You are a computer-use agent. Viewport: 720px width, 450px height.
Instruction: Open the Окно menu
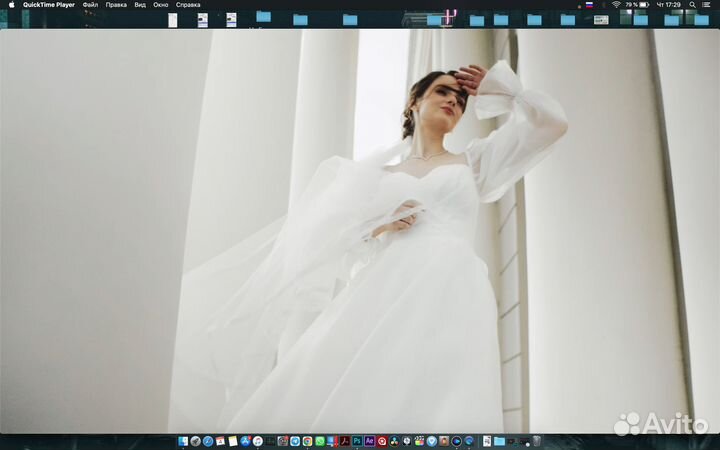(160, 5)
